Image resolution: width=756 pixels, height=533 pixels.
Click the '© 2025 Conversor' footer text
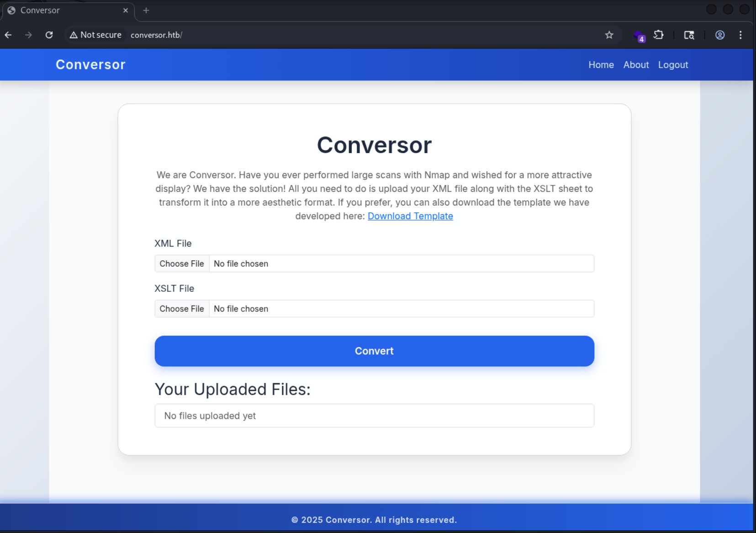[374, 520]
